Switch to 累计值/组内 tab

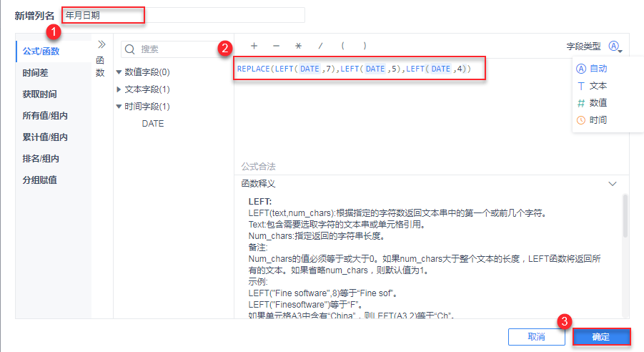[x=54, y=137]
